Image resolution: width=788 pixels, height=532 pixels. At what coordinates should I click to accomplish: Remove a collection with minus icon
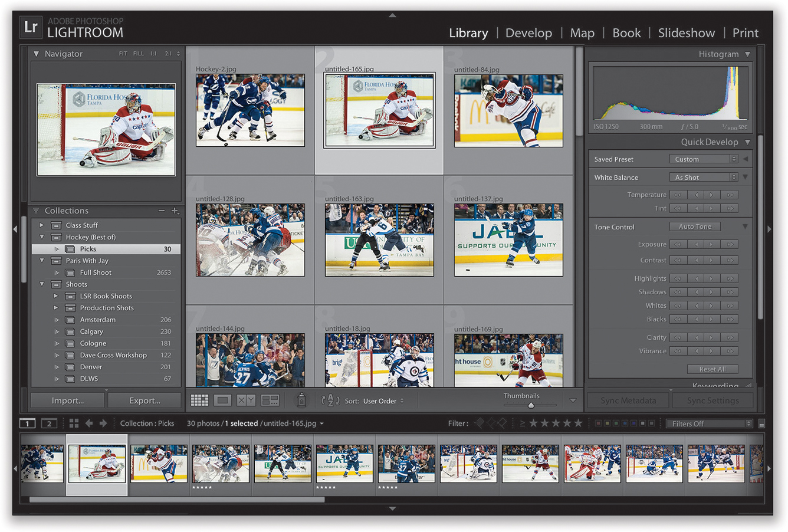pyautogui.click(x=162, y=211)
